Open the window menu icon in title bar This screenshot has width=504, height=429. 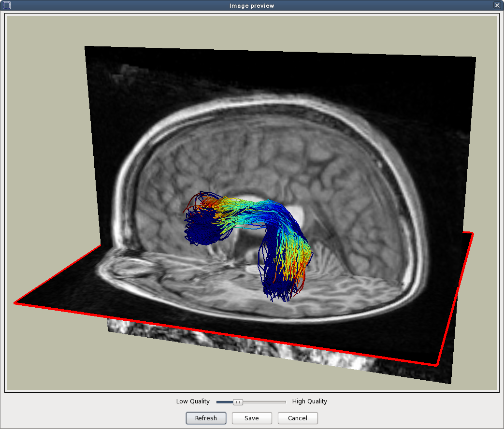coord(6,5)
